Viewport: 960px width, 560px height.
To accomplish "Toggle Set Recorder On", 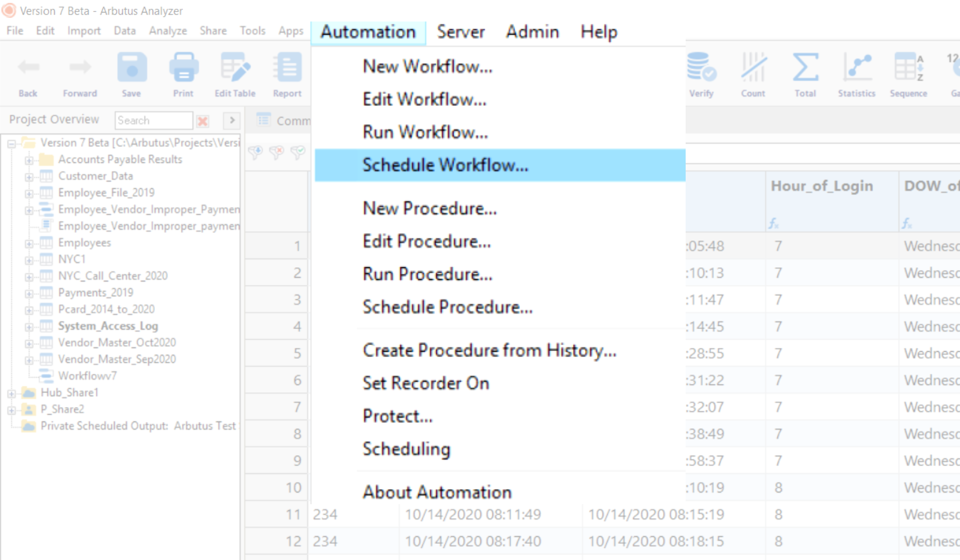I will (x=425, y=383).
